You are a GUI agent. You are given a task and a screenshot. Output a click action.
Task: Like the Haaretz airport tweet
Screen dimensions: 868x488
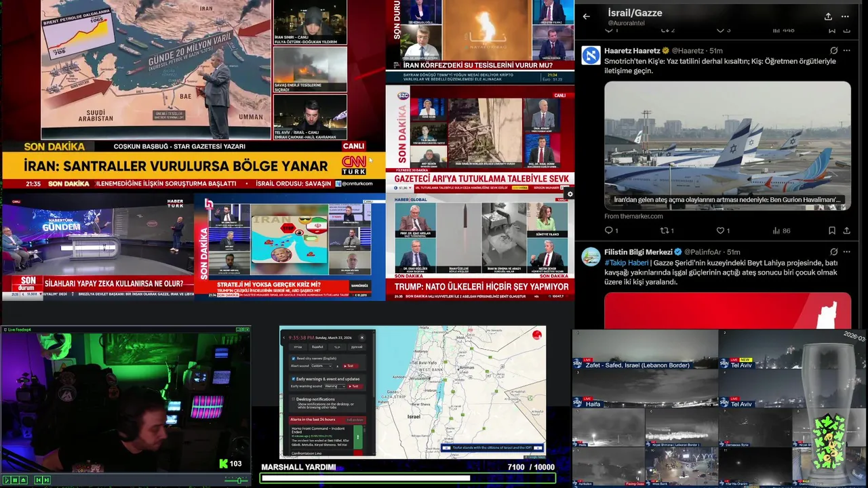pyautogui.click(x=723, y=230)
